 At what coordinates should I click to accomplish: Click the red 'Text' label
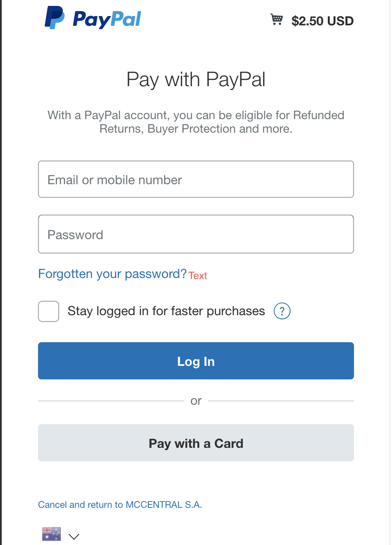pos(198,275)
